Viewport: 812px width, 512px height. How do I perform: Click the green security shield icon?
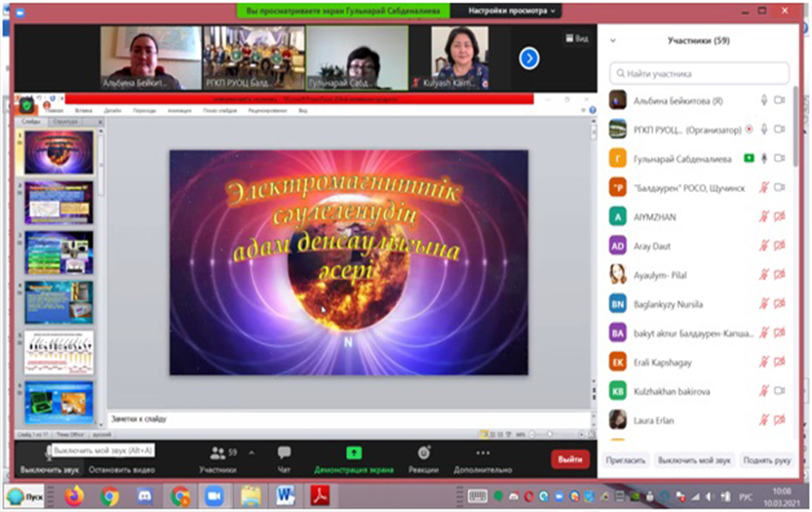26,106
